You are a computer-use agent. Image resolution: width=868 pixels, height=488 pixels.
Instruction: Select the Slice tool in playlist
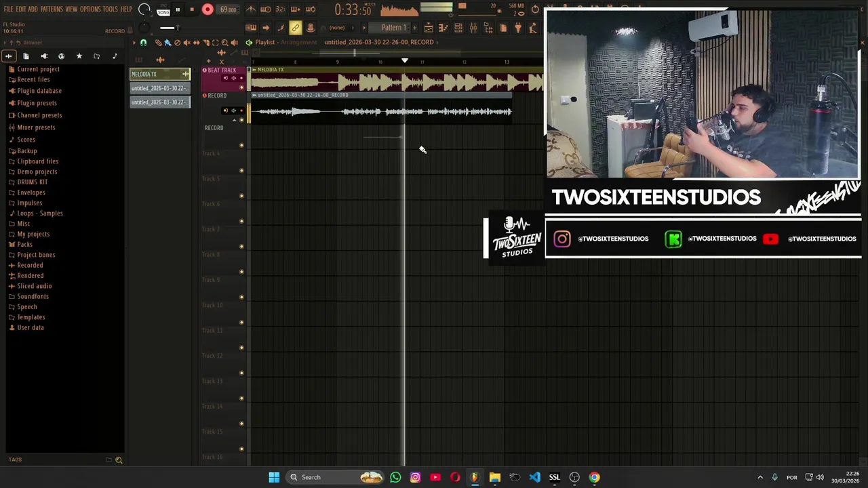205,43
